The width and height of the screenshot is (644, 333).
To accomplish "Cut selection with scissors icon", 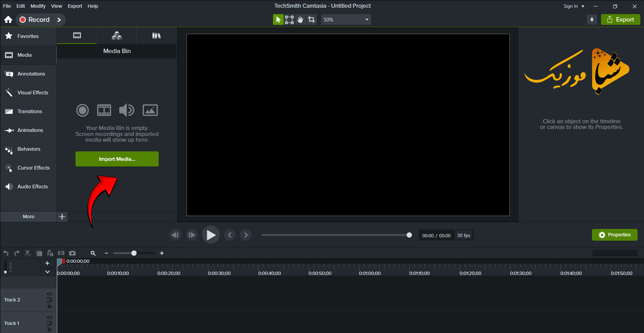I will (x=28, y=253).
